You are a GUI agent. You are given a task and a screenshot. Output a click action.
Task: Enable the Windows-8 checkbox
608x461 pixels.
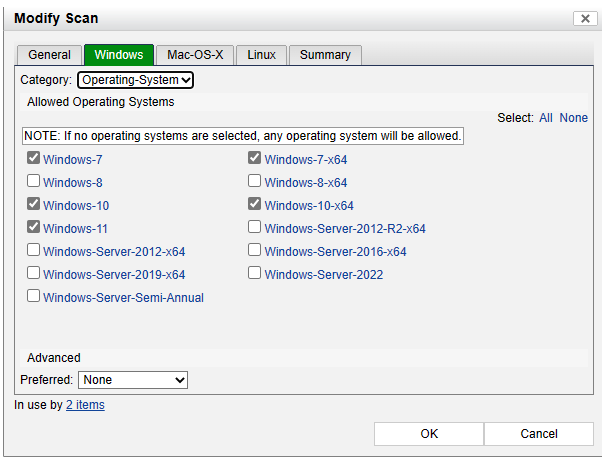click(x=34, y=182)
